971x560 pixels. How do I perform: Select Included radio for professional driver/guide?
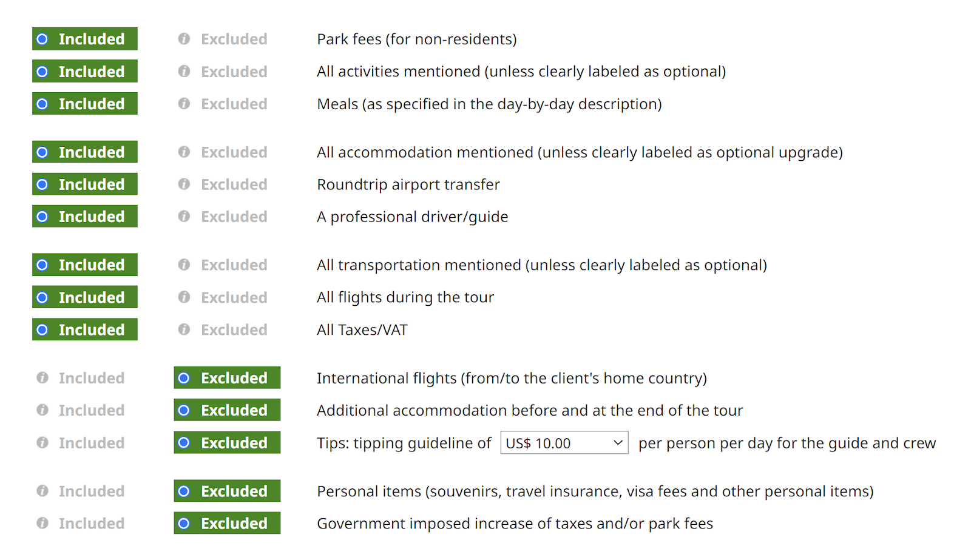(42, 217)
